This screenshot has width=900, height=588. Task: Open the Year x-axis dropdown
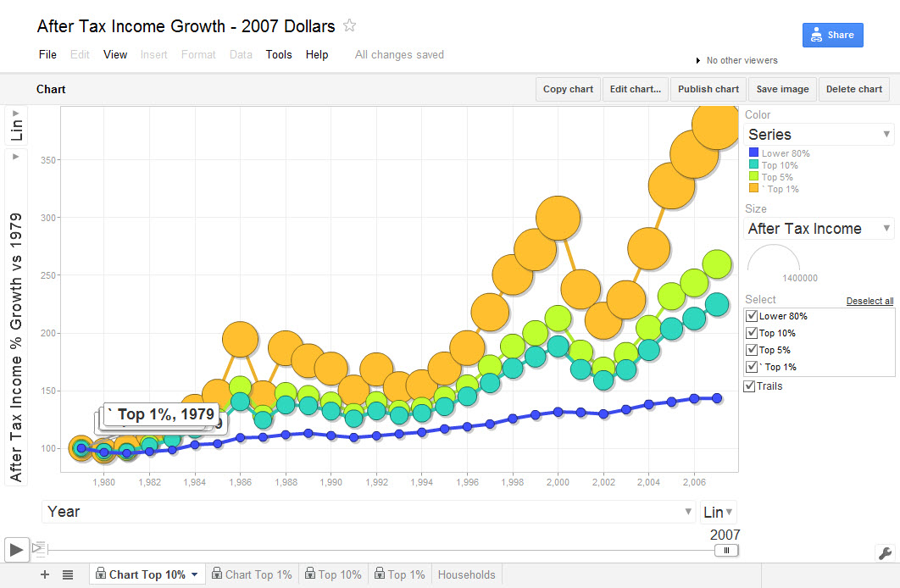pyautogui.click(x=369, y=512)
